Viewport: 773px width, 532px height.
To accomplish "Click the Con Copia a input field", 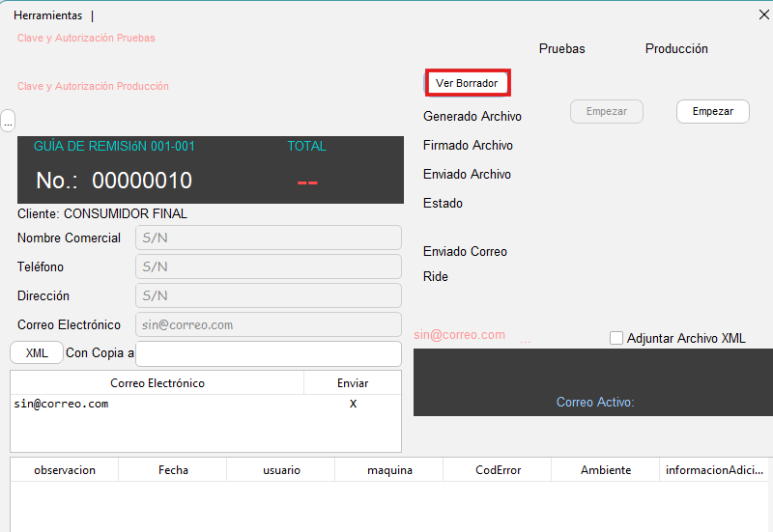I will tap(268, 353).
